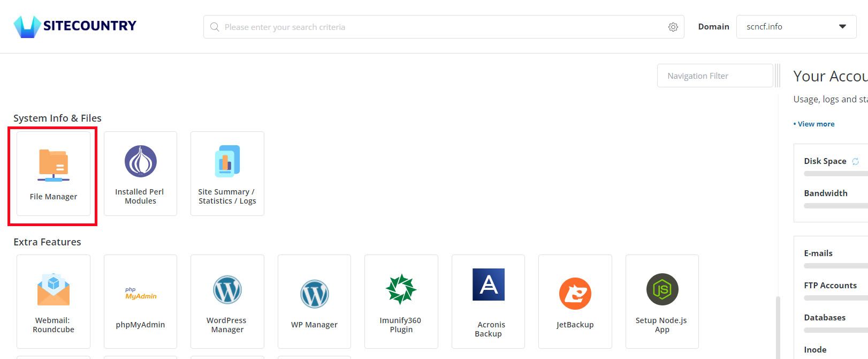This screenshot has height=359, width=868.
Task: Focus the Navigation Filter field
Action: pyautogui.click(x=715, y=76)
